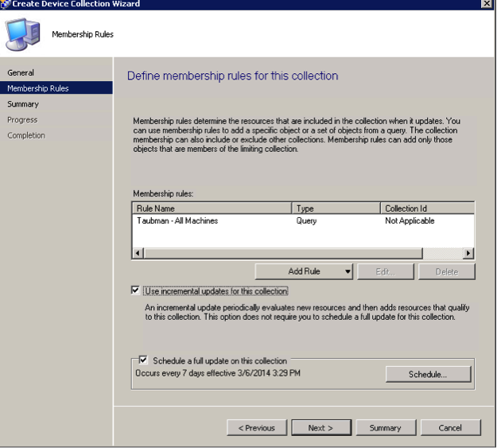
Task: Select Progress step in sidebar
Action: coord(22,119)
